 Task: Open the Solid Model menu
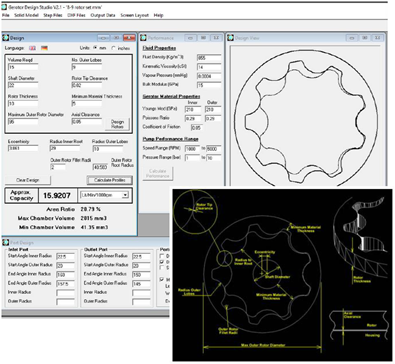tap(26, 15)
